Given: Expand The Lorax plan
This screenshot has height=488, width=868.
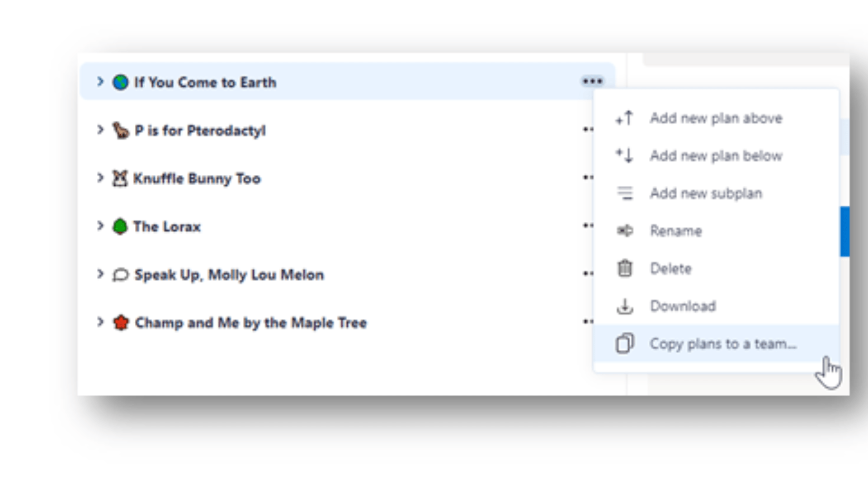Looking at the screenshot, I should 100,226.
